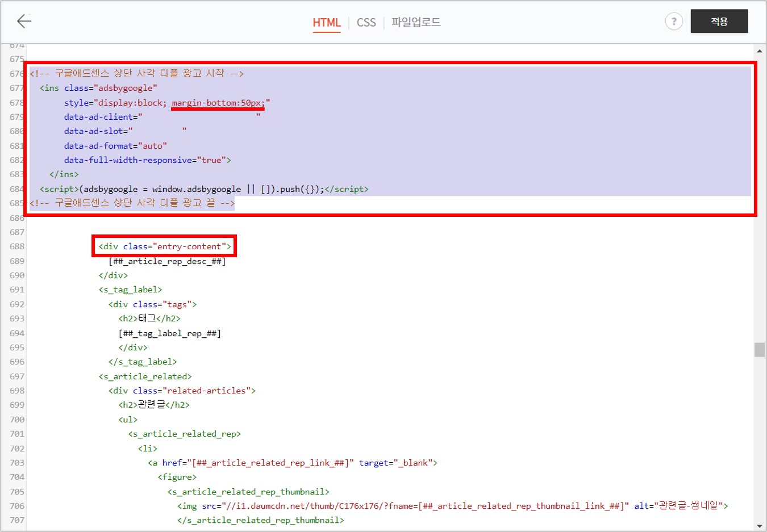767x532 pixels.
Task: Click line number 700 in the gutter
Action: click(x=17, y=420)
